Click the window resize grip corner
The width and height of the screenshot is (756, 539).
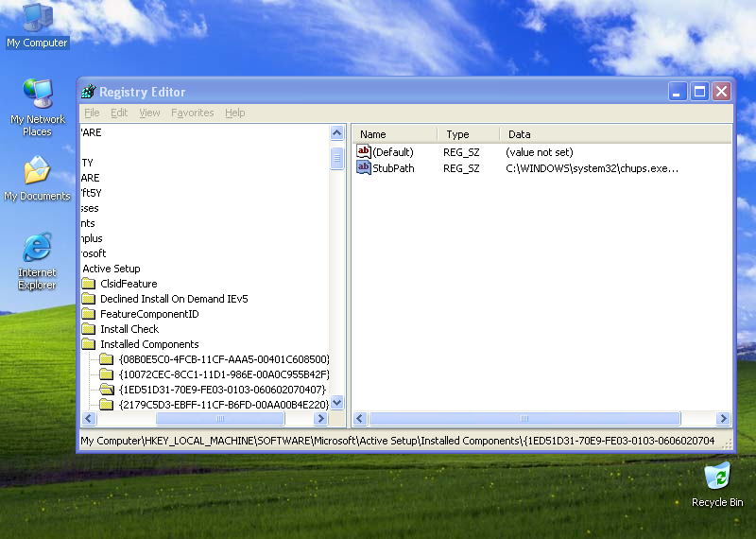click(x=726, y=443)
